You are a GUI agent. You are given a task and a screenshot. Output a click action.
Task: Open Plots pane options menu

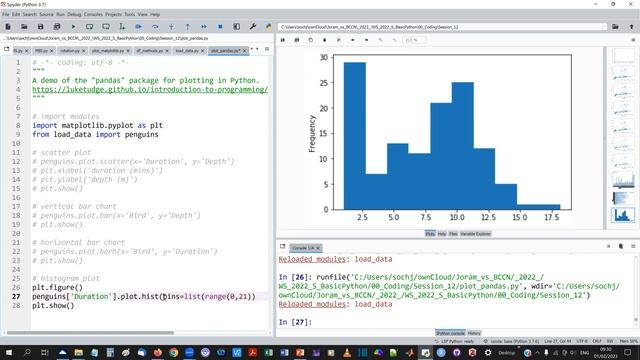tap(633, 40)
